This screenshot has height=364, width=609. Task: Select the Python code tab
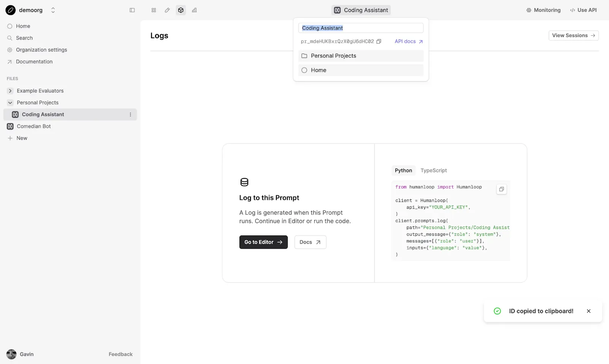pos(403,170)
